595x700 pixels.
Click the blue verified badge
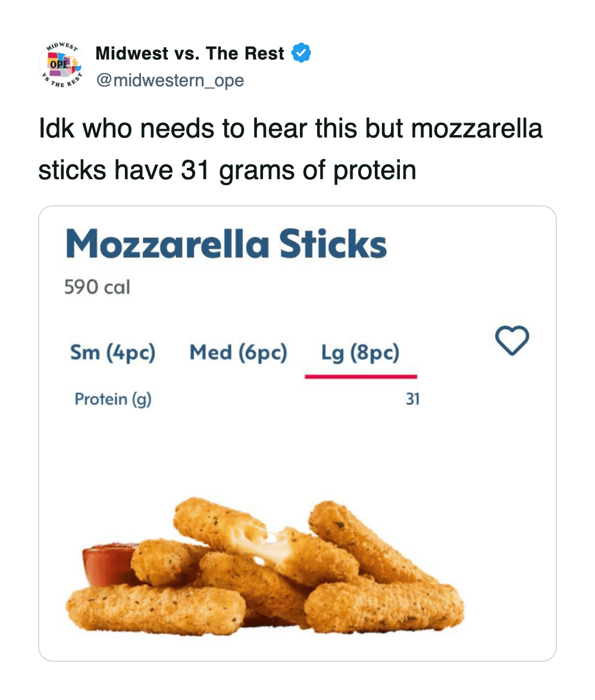pos(302,54)
